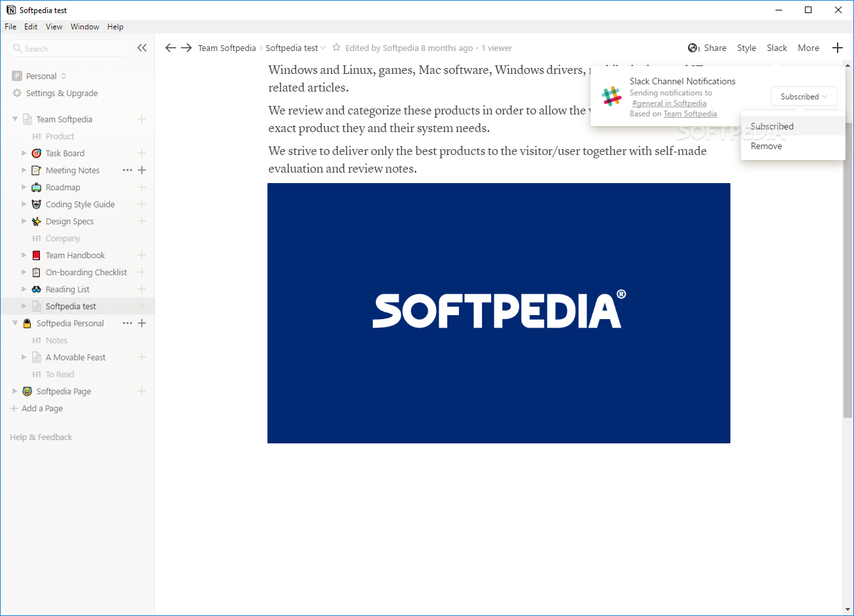Click the Softpedia Personal lock icon
Image resolution: width=854 pixels, height=616 pixels.
[27, 323]
